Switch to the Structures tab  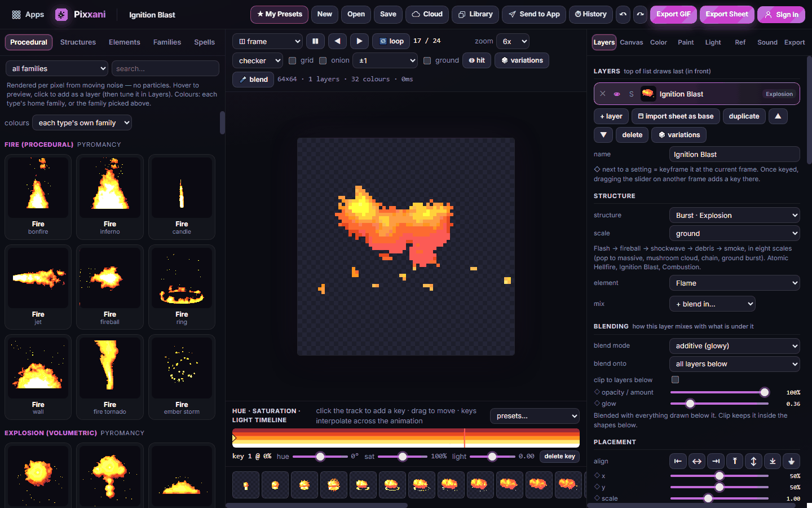[78, 42]
